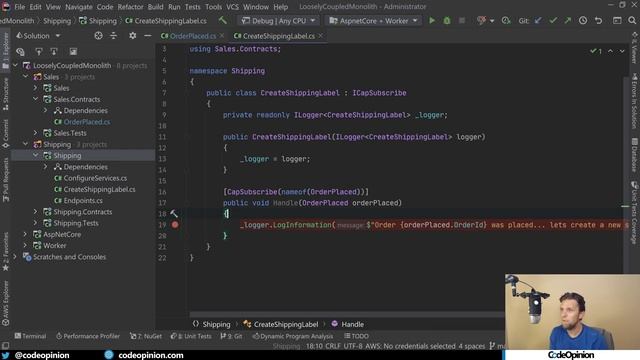Viewport: 640px width, 360px height.
Task: Open Unit Tests tool window
Action: coord(191,336)
